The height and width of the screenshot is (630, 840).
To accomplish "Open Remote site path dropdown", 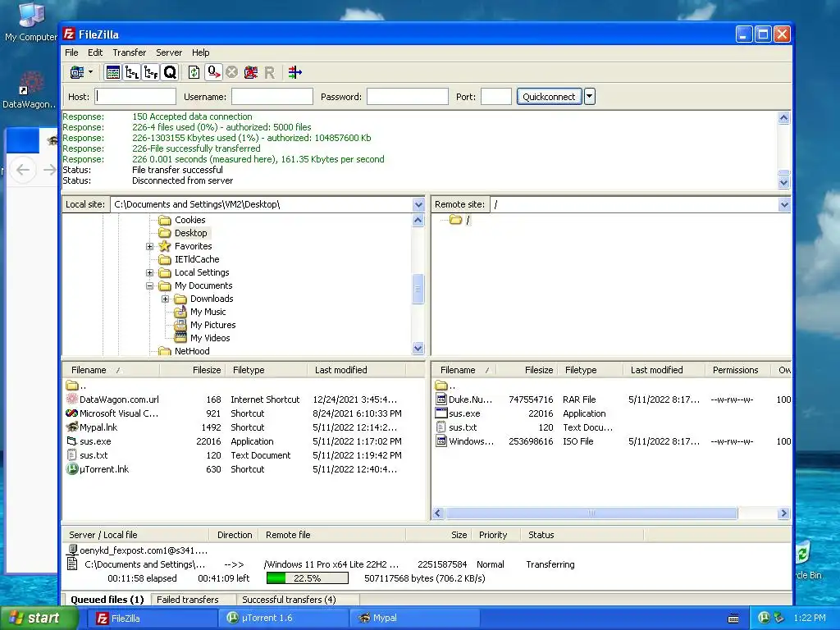I will tap(784, 204).
